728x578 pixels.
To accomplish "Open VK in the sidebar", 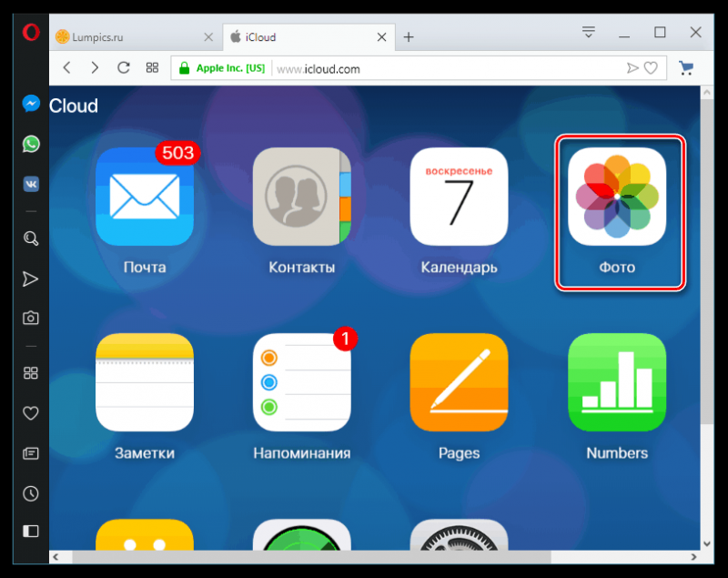I will tap(31, 184).
